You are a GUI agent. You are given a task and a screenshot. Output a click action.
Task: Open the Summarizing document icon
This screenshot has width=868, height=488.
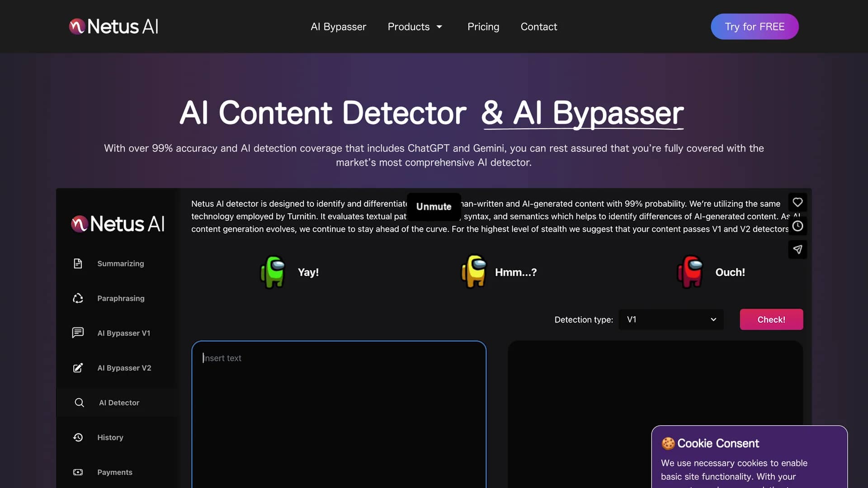pyautogui.click(x=78, y=263)
